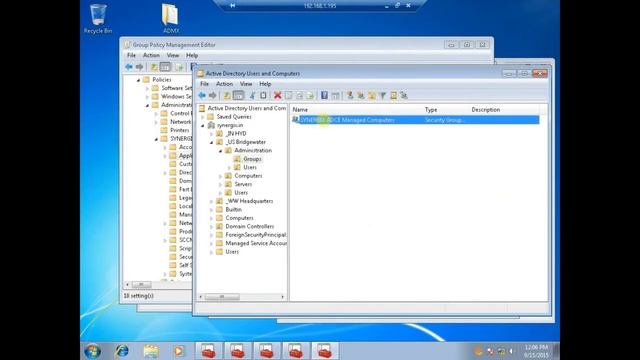Image resolution: width=640 pixels, height=360 pixels.
Task: Click the pin icon on remote desktop bar
Action: (232, 5)
